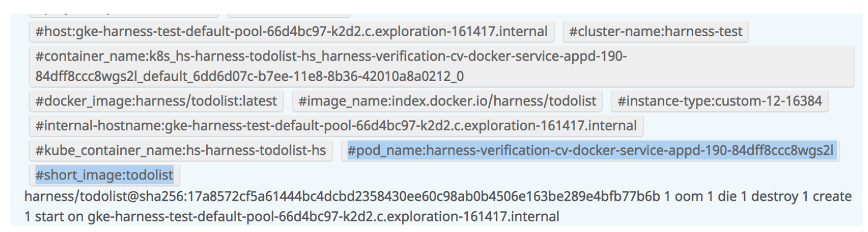Click the #internal-hostname tag
868x232 pixels.
coord(336,126)
